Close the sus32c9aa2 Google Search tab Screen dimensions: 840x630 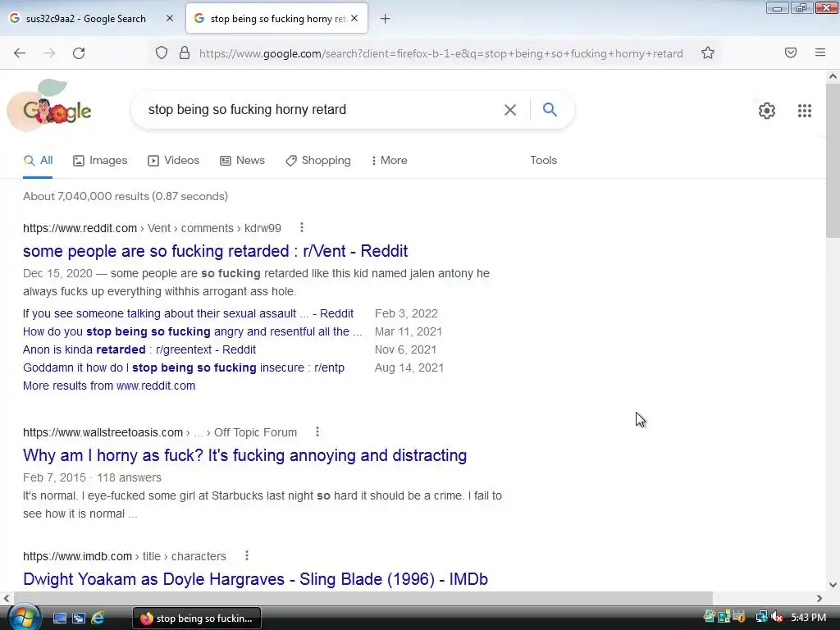point(170,18)
